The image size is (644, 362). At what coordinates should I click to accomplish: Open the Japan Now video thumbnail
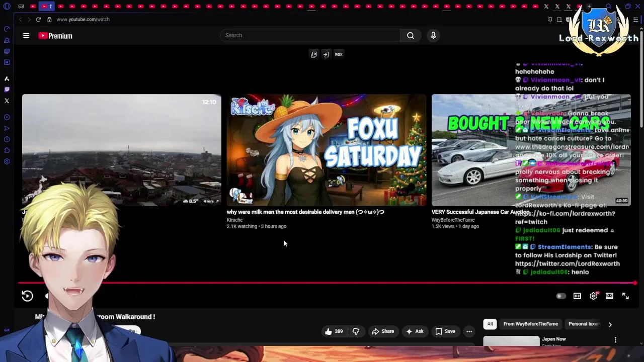[x=511, y=341]
